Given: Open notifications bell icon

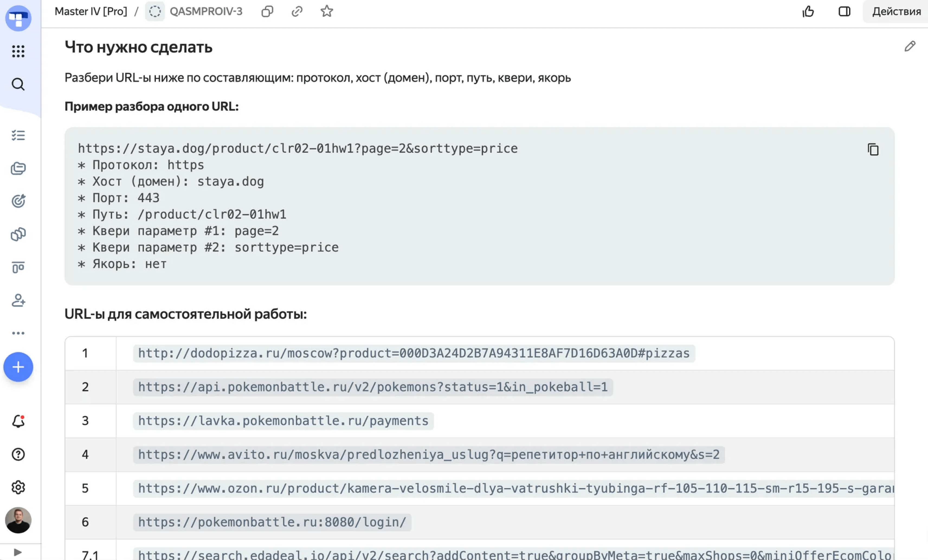Looking at the screenshot, I should 18,421.
